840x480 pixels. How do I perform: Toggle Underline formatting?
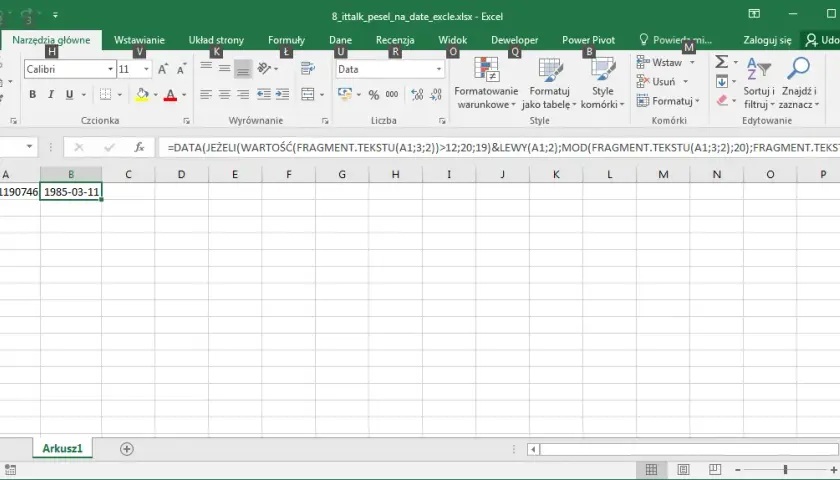pyautogui.click(x=69, y=94)
